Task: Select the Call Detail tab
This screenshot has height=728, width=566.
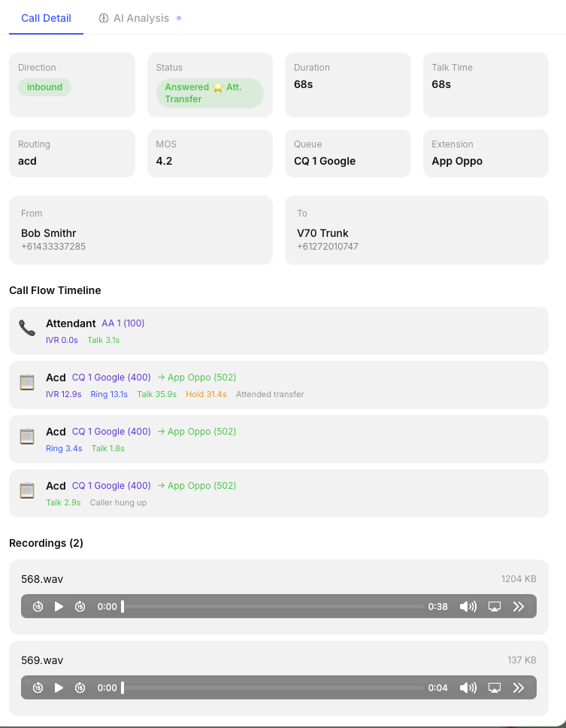Action: click(x=46, y=18)
